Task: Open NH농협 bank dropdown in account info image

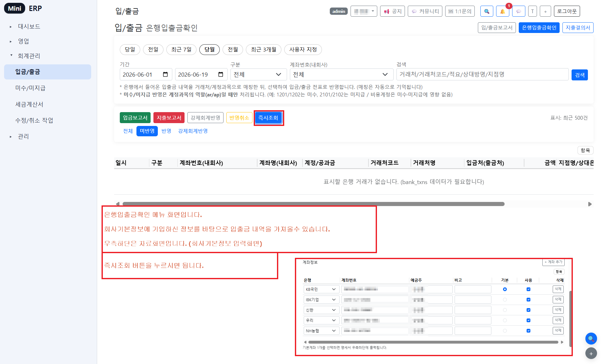Action: [321, 331]
